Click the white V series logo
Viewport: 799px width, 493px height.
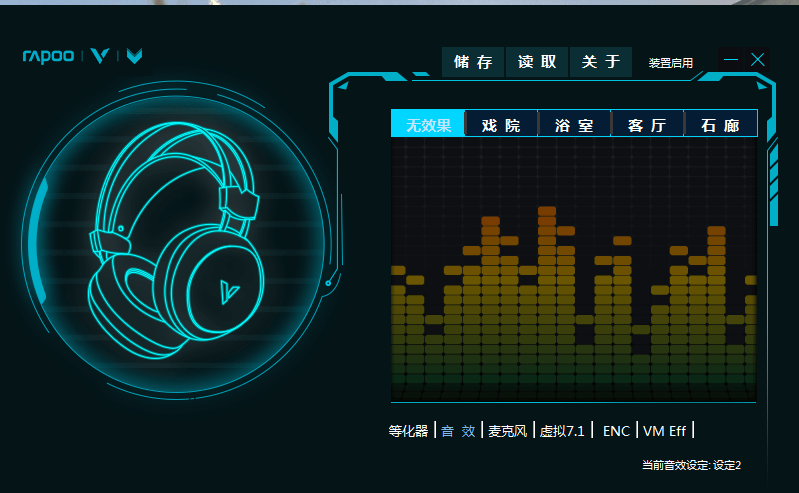click(100, 56)
